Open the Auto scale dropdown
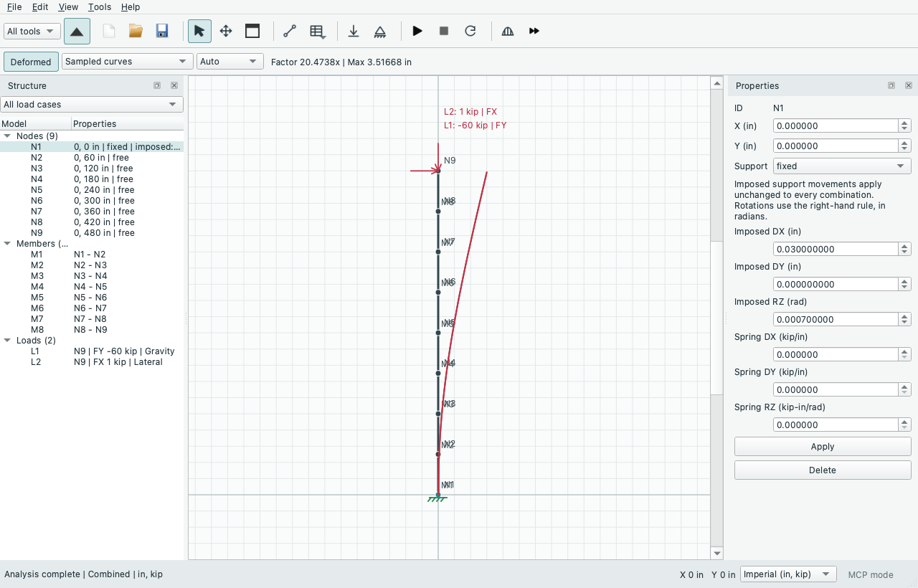 230,62
